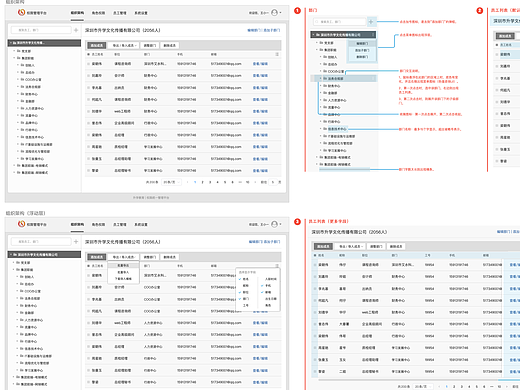Switch to 系统设置 tab in top mockup
Image resolution: width=520 pixels, height=390 pixels.
(x=141, y=13)
